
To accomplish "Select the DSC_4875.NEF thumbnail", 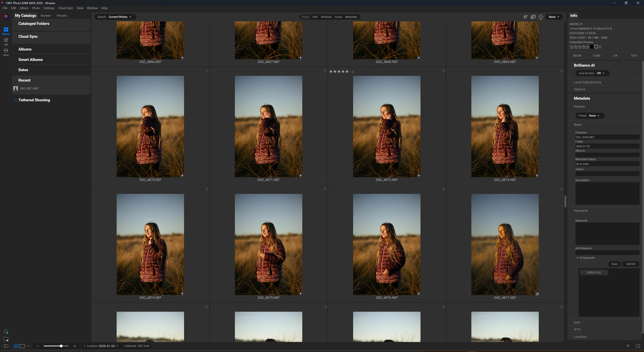I will 268,244.
